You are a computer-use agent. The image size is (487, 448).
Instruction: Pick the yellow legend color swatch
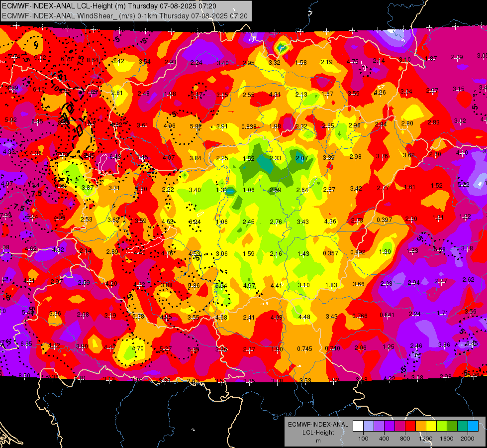(431, 426)
